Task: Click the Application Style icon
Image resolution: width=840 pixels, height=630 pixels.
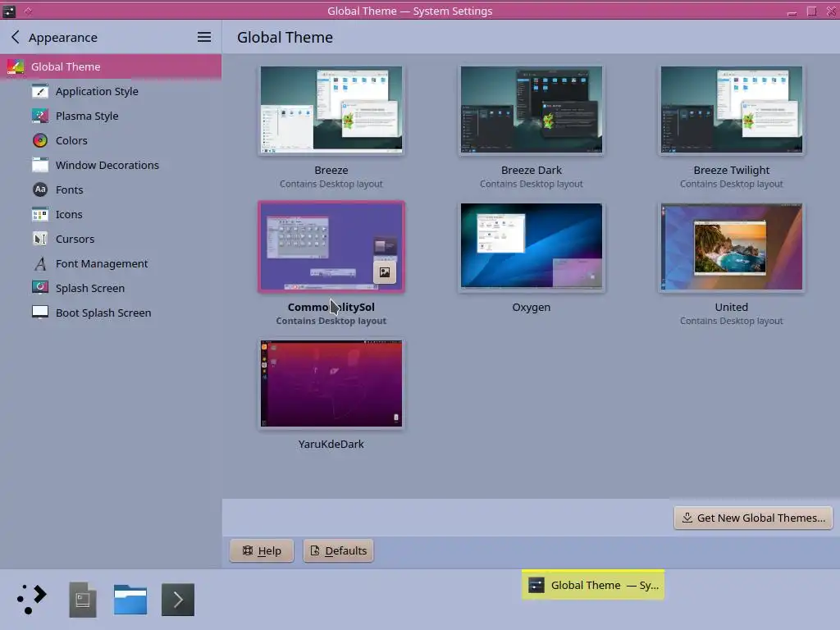Action: click(40, 92)
